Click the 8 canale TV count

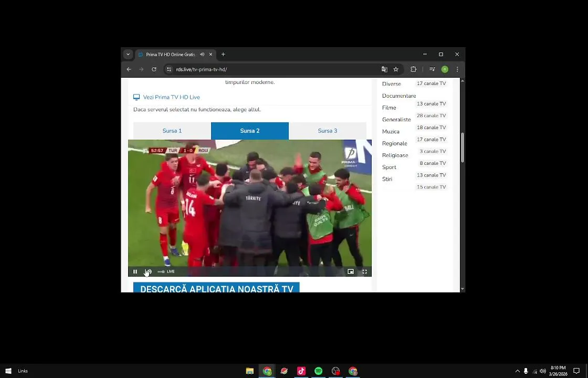click(433, 163)
